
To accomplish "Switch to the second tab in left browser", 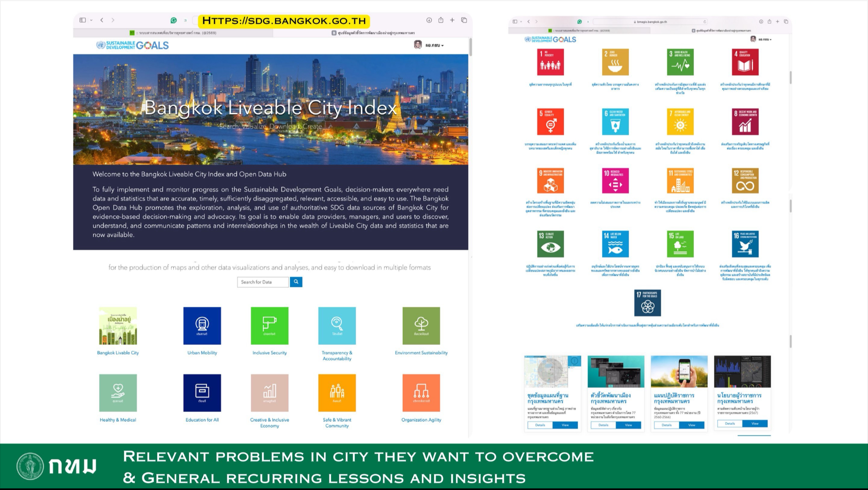I will point(373,33).
